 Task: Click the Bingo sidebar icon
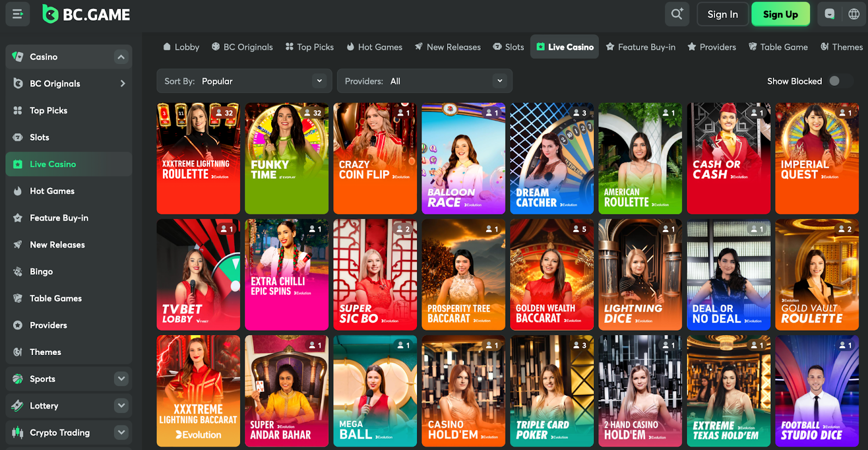[18, 271]
